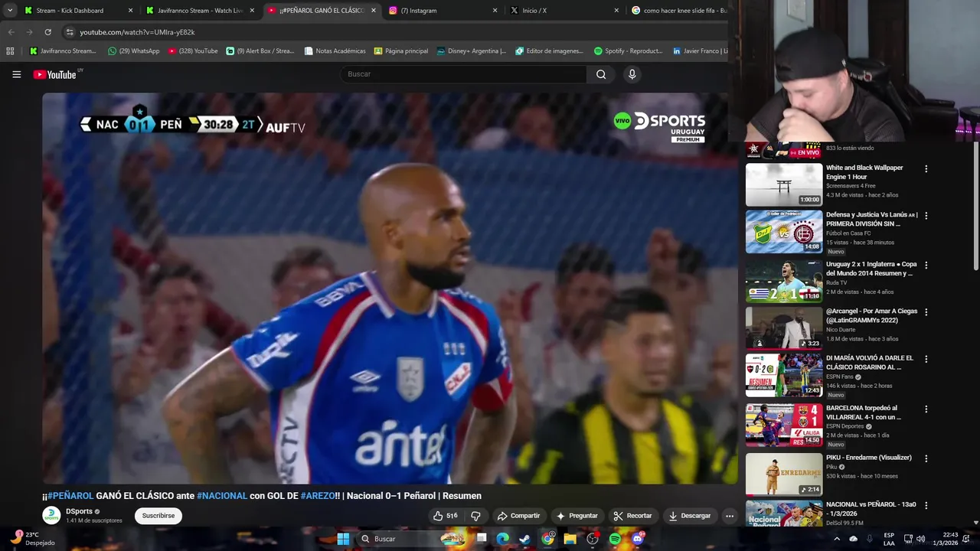Click the Suscribirse button
Screen dimensions: 980x551
tap(158, 516)
